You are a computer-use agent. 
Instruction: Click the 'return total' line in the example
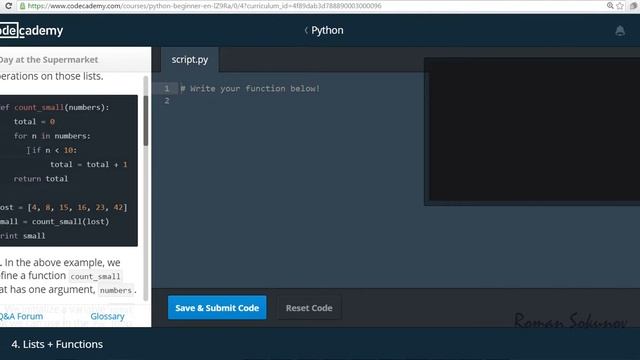pos(41,179)
